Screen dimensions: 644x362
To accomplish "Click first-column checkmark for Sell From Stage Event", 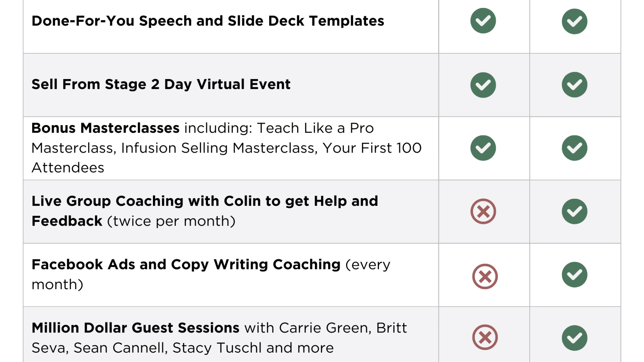I will (x=483, y=85).
